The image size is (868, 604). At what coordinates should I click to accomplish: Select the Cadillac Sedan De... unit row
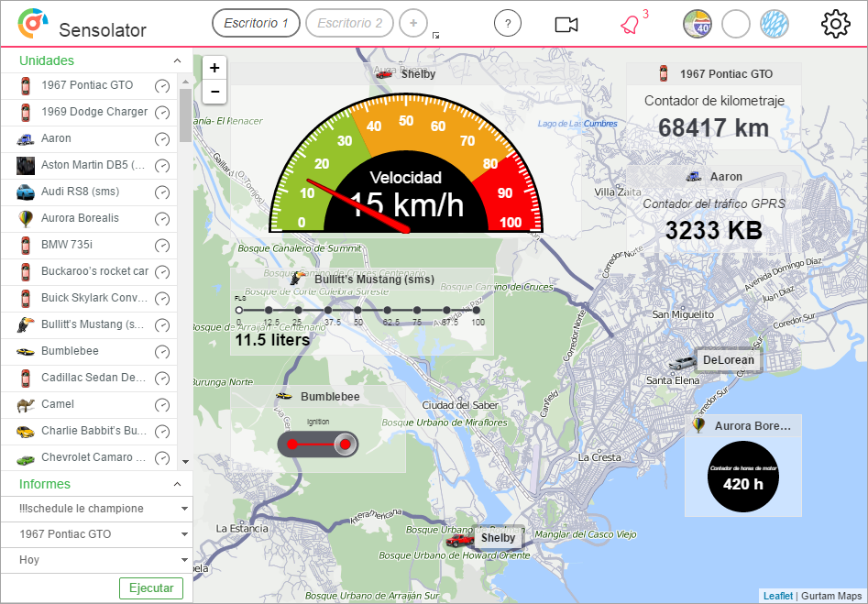click(x=89, y=379)
